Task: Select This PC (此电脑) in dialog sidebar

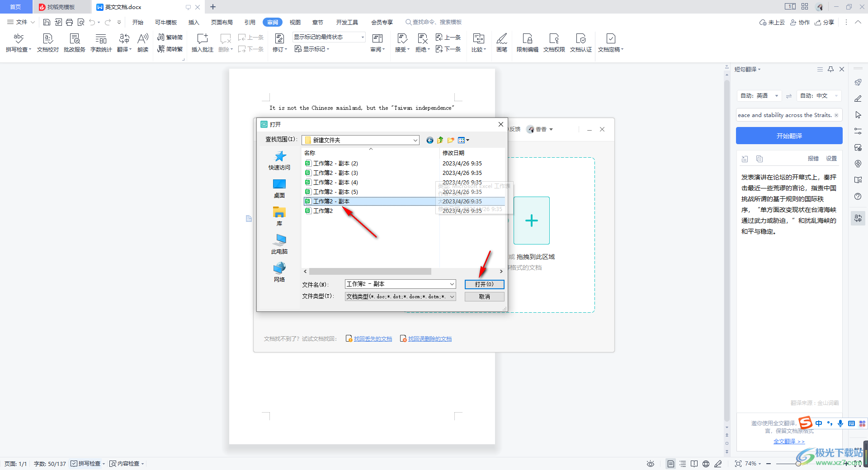Action: 279,244
